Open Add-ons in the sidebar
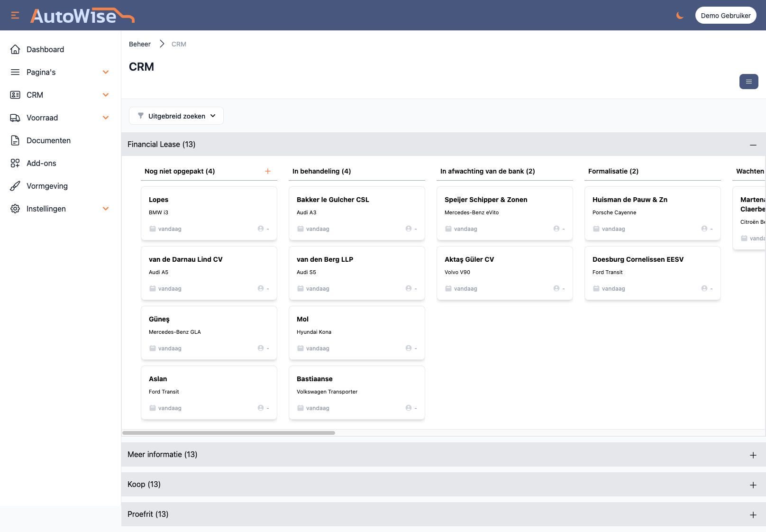766x532 pixels. pos(60,163)
